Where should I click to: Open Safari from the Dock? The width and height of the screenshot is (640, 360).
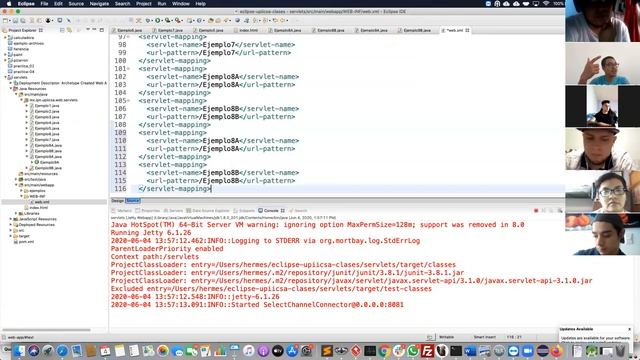(62, 351)
